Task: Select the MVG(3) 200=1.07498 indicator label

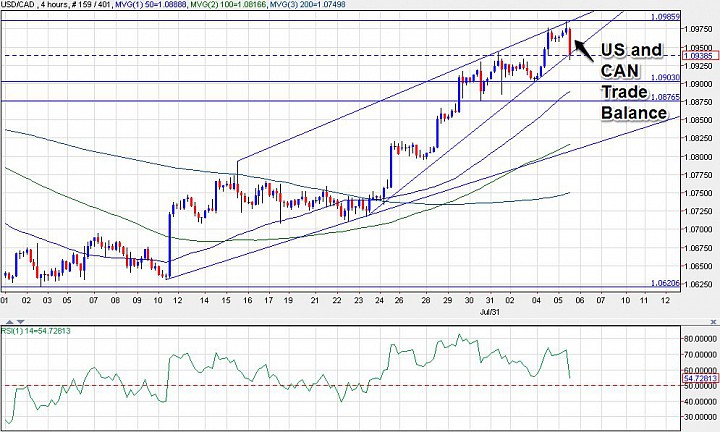Action: point(307,4)
